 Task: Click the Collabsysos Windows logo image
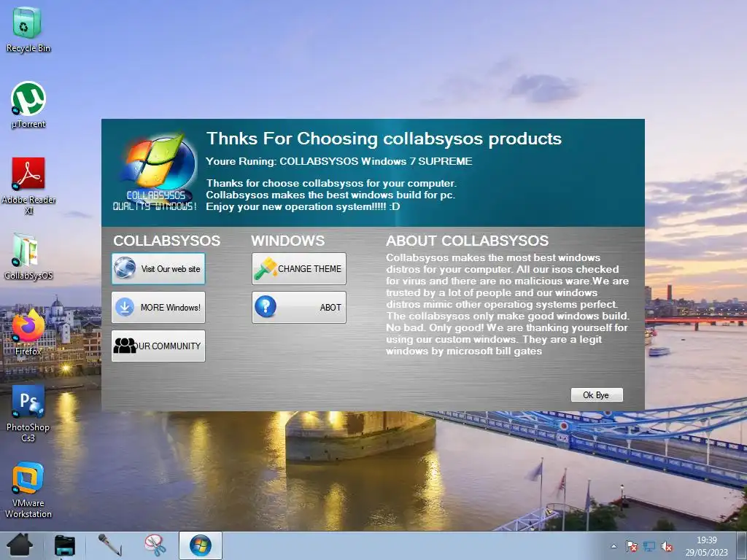[x=156, y=171]
